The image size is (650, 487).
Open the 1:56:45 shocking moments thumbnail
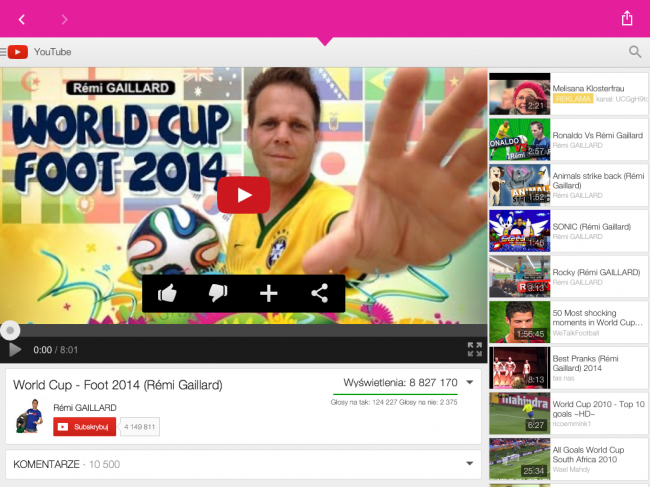tap(520, 322)
